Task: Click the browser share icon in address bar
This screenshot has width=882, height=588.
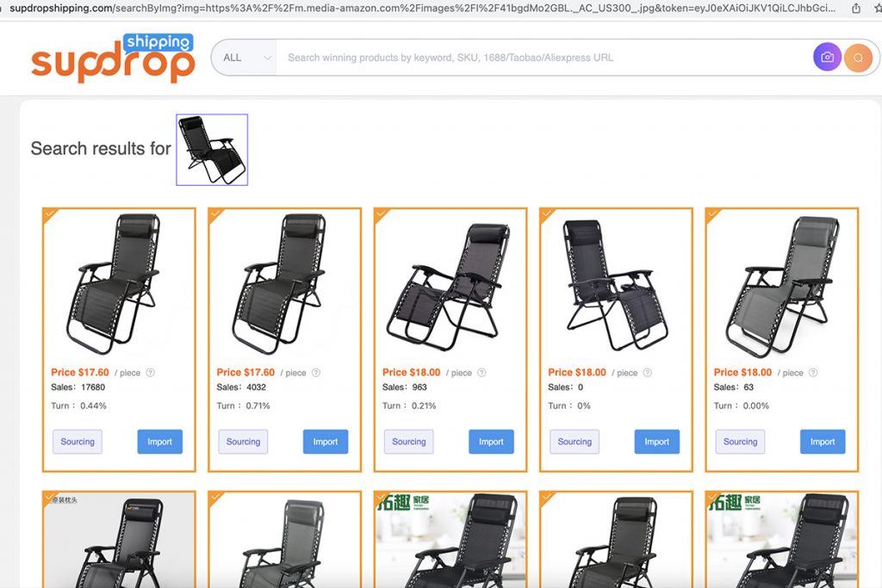Action: pos(856,9)
